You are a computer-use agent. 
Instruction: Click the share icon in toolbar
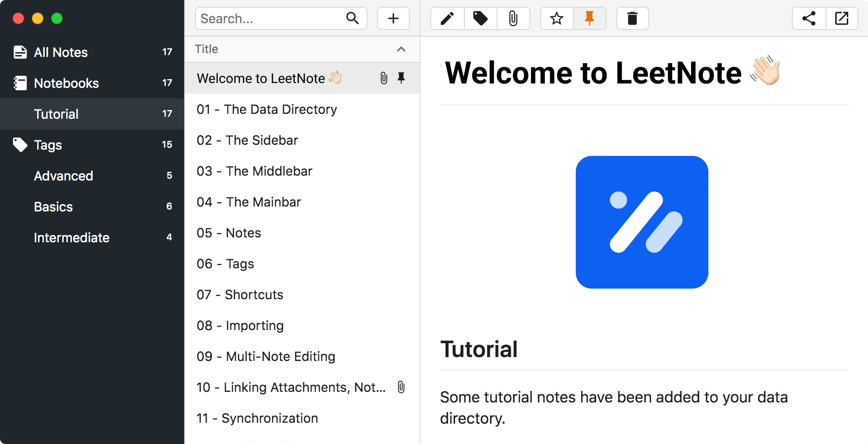pyautogui.click(x=809, y=19)
